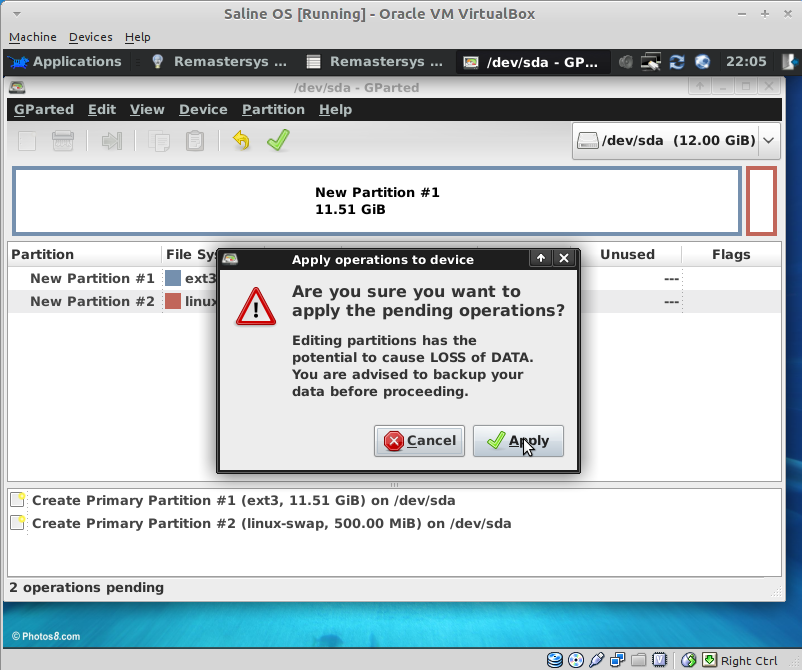Click the red linux-swap color swatch

(173, 301)
